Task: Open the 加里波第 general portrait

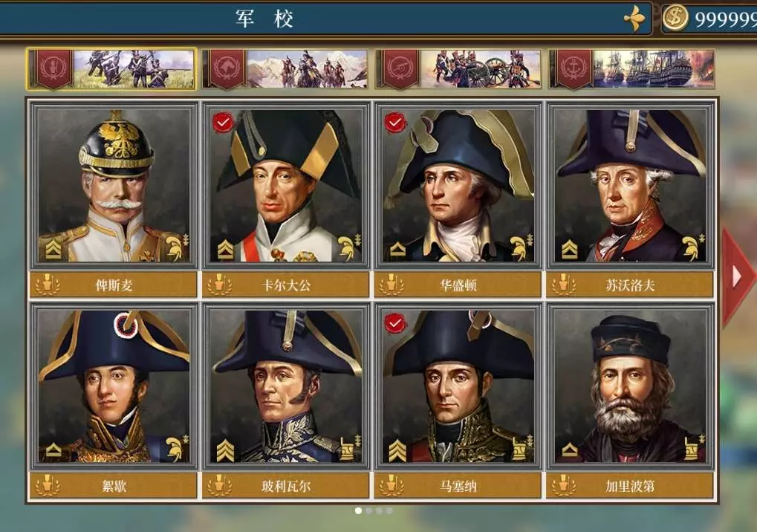Action: point(629,386)
